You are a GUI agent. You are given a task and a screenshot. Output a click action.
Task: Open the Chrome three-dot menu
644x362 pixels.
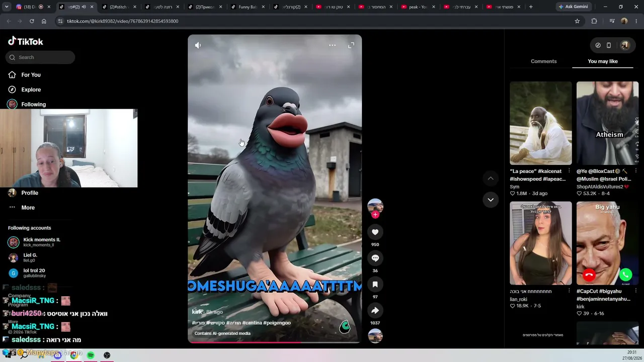click(636, 21)
